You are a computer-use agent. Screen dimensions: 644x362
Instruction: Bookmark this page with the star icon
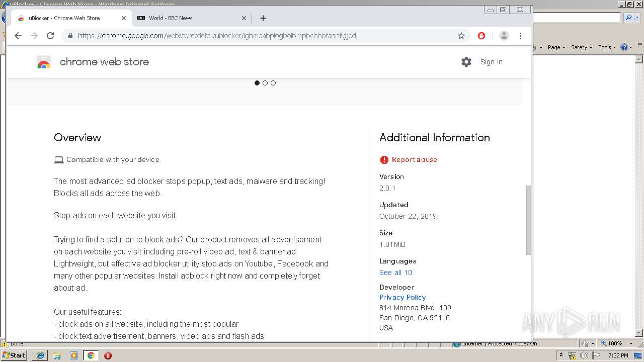(x=461, y=36)
